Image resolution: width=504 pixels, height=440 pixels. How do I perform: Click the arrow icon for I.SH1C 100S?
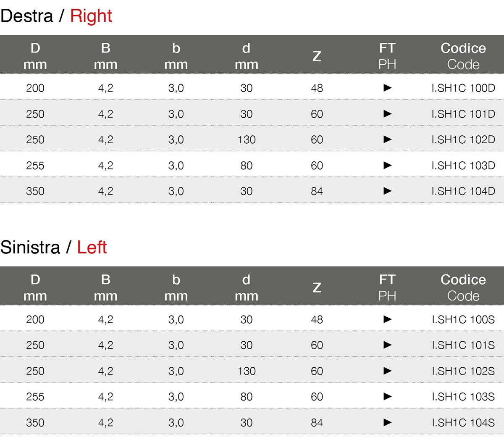387,319
